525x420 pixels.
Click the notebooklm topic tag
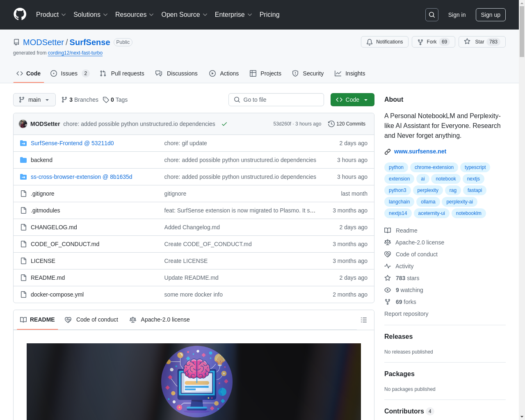tap(468, 213)
